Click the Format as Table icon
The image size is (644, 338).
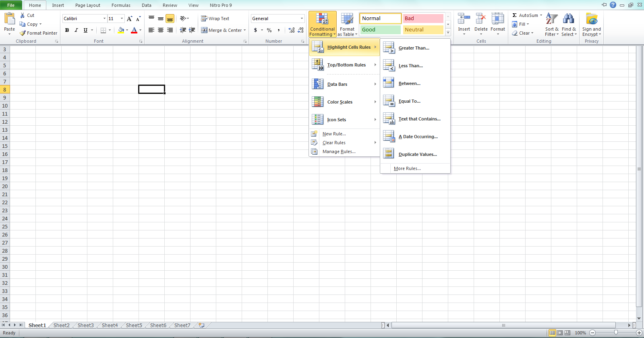point(347,19)
